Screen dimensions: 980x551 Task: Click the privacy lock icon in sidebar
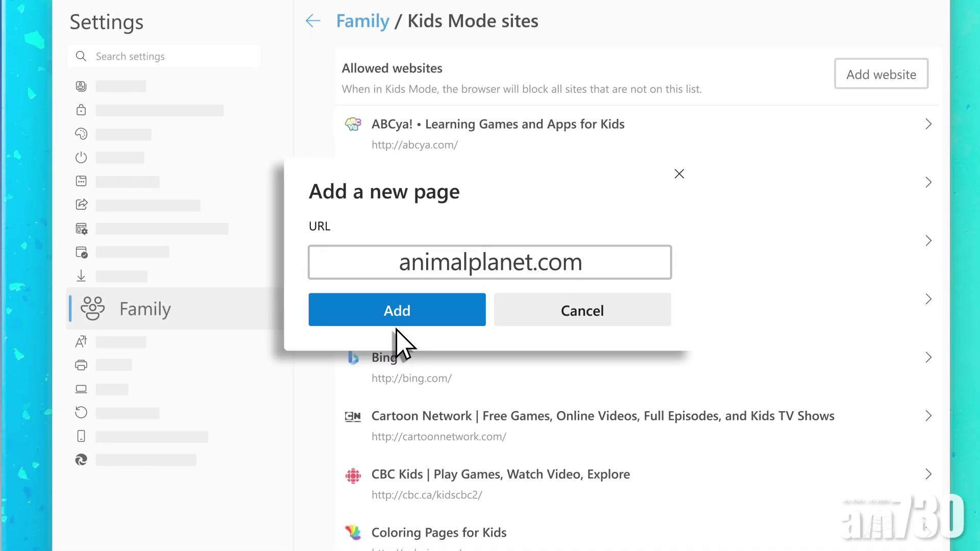coord(81,110)
